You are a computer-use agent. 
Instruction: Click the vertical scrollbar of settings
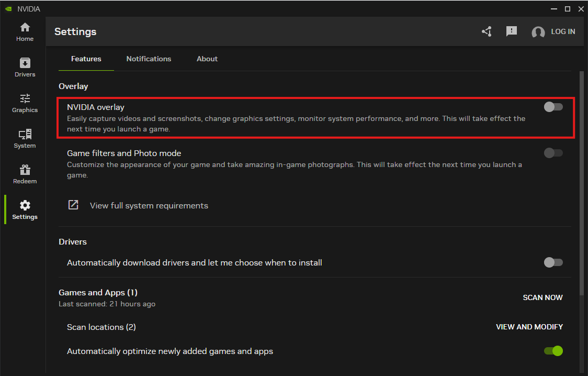[x=582, y=184]
